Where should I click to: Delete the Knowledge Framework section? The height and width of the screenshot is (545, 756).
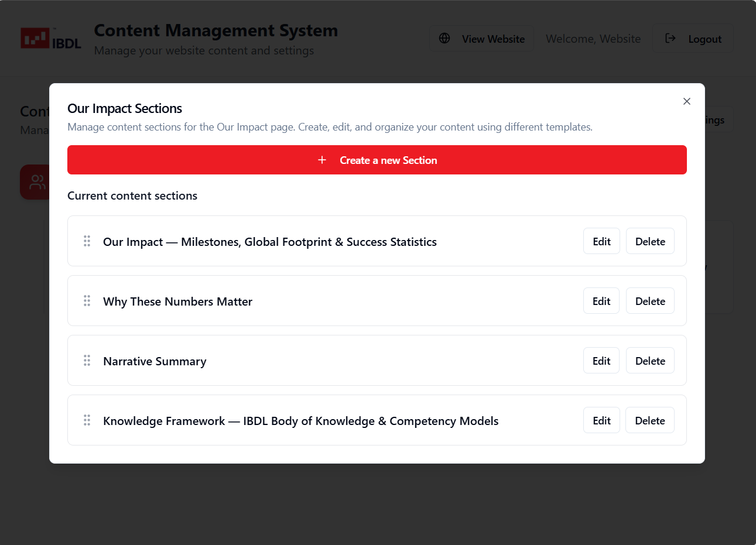(x=650, y=420)
